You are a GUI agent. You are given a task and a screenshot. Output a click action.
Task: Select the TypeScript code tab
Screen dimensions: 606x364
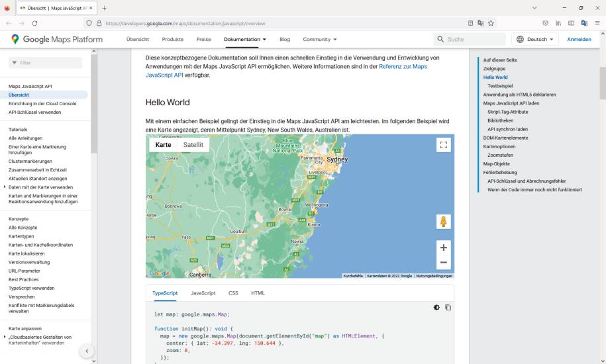(x=165, y=293)
